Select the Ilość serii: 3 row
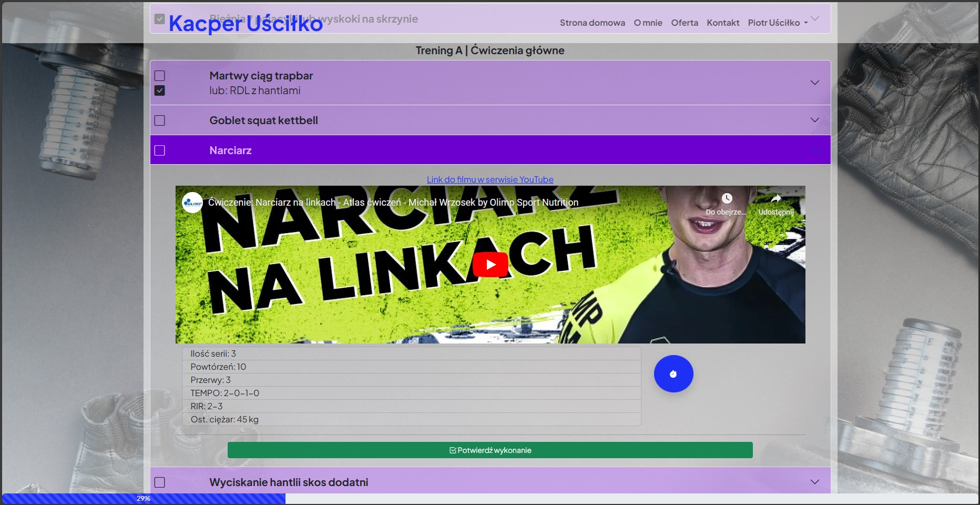 pyautogui.click(x=412, y=353)
